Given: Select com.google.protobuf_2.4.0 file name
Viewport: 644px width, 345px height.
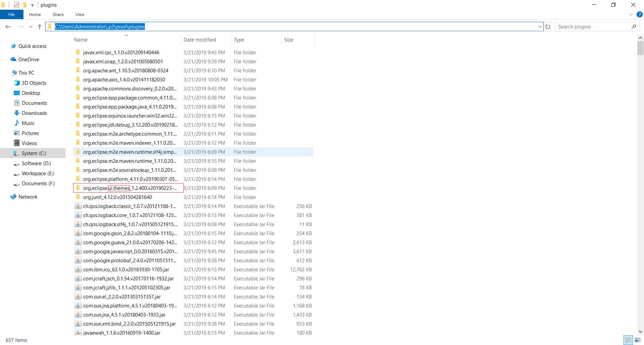Looking at the screenshot, I should 129,261.
